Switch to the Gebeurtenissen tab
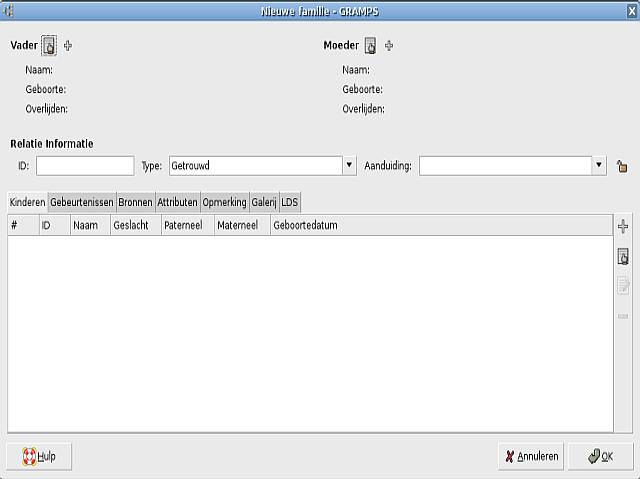Screen dimensions: 640x479 (x=81, y=202)
